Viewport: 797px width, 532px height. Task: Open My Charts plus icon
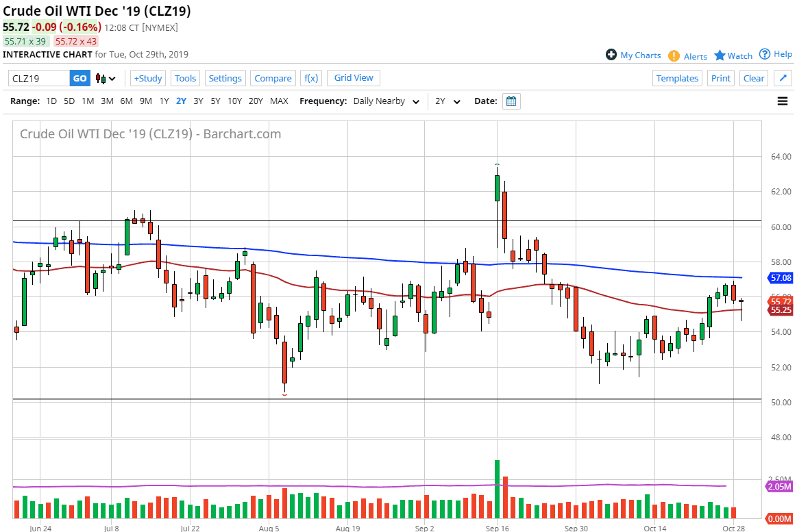[611, 55]
